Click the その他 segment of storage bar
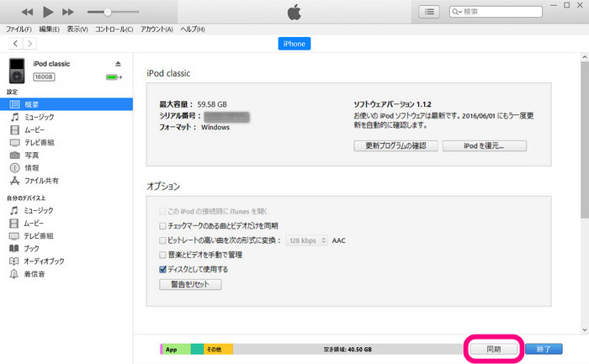Image resolution: width=589 pixels, height=364 pixels. tap(218, 350)
